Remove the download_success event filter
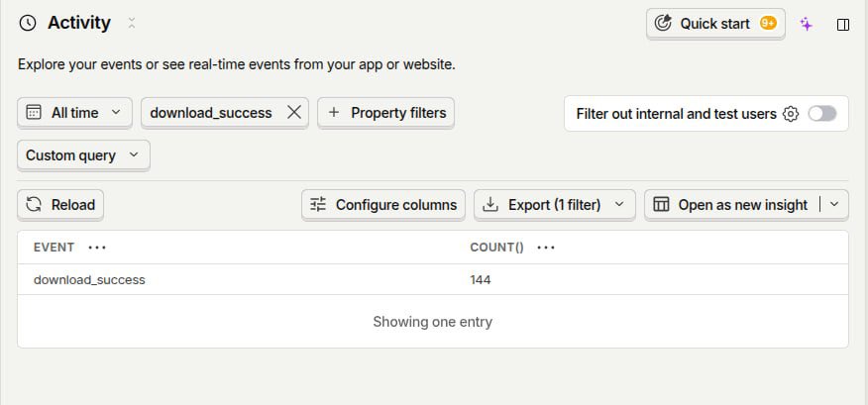The image size is (868, 405). click(x=294, y=113)
